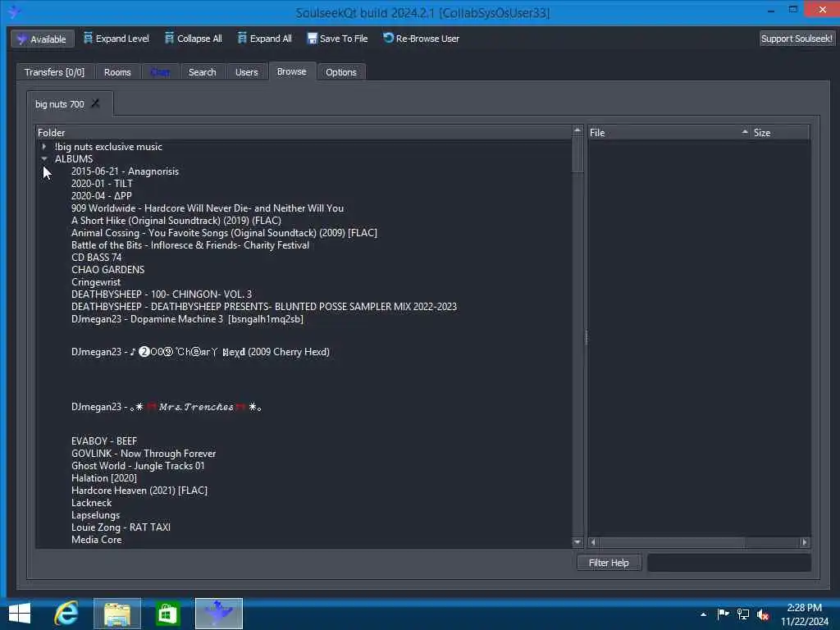This screenshot has width=840, height=630.
Task: Click the SoulseekQt taskbar icon
Action: pyautogui.click(x=218, y=614)
